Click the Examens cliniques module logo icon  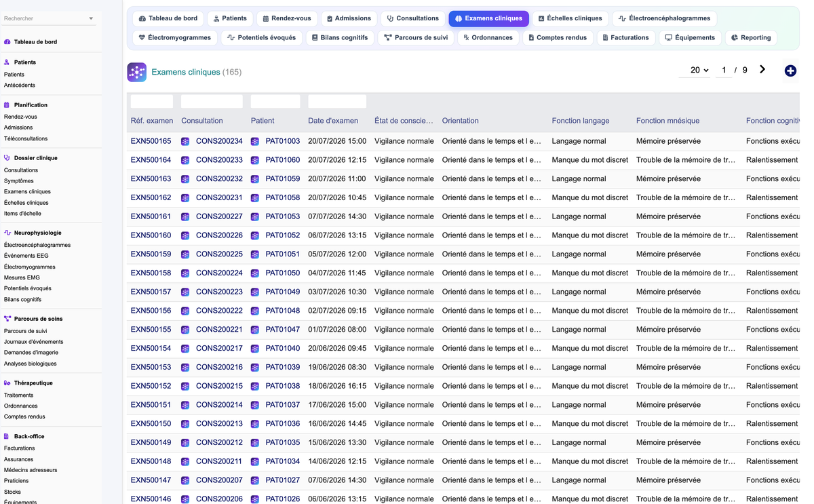136,72
